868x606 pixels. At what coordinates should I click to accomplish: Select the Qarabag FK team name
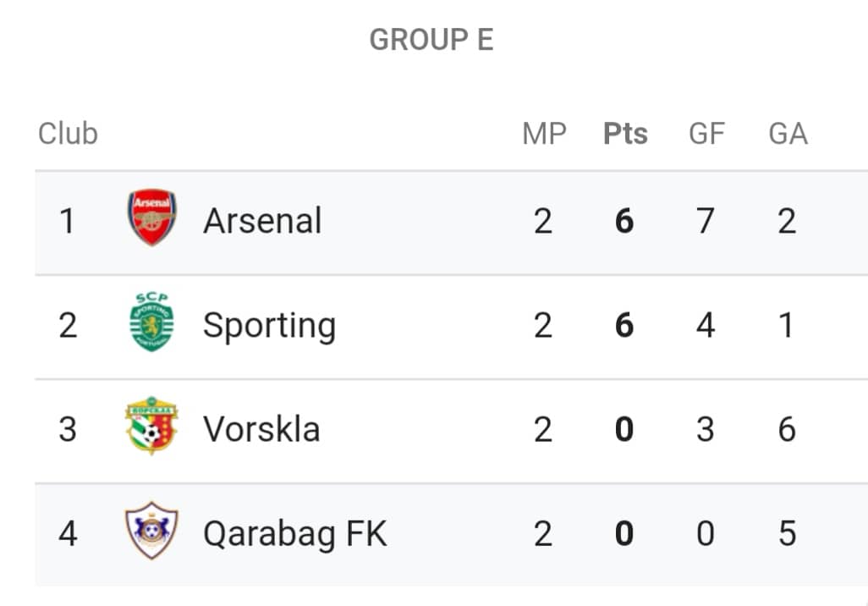(x=295, y=534)
